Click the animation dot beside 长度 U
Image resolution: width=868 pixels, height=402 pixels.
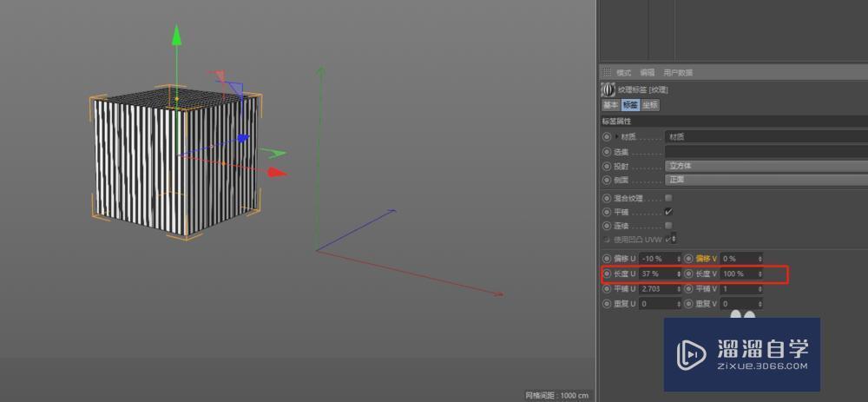(607, 273)
